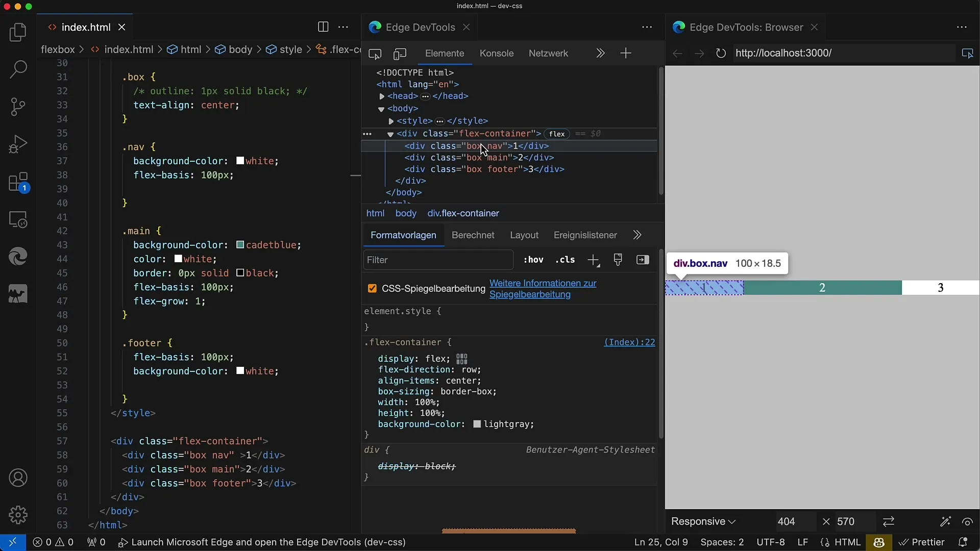Toggle .cls element classes panel

tap(565, 260)
